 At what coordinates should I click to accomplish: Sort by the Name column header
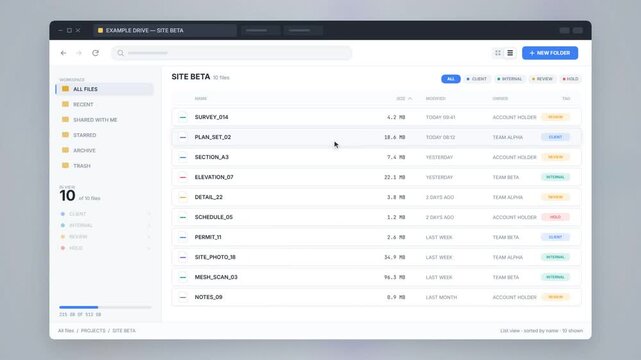[x=201, y=98]
